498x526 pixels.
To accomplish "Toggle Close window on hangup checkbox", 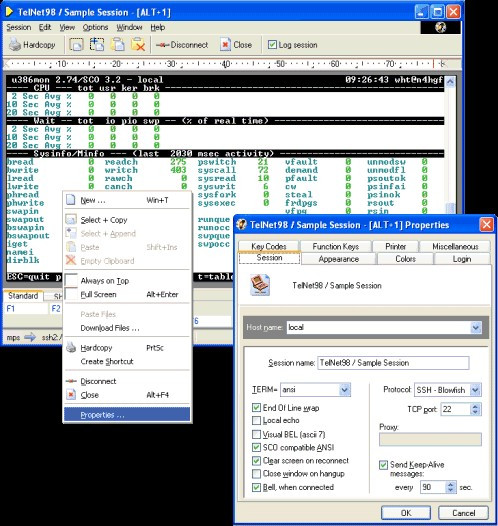I will pos(256,474).
